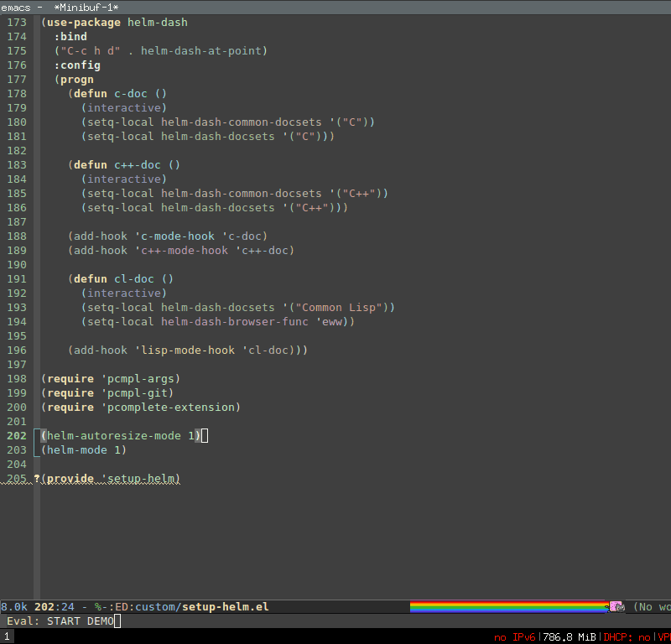Click line number 173 in the gutter

pos(17,23)
